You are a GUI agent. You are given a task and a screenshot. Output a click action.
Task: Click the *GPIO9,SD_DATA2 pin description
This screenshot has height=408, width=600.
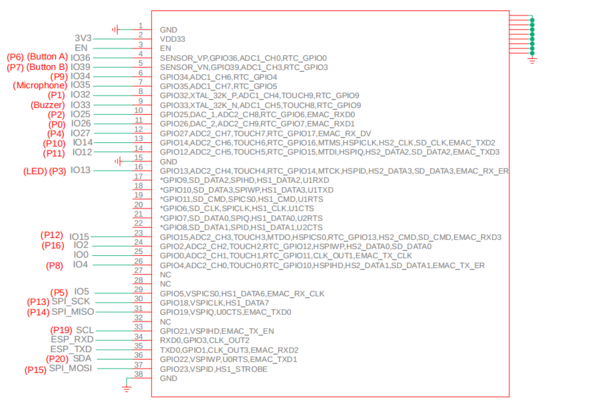[245, 180]
